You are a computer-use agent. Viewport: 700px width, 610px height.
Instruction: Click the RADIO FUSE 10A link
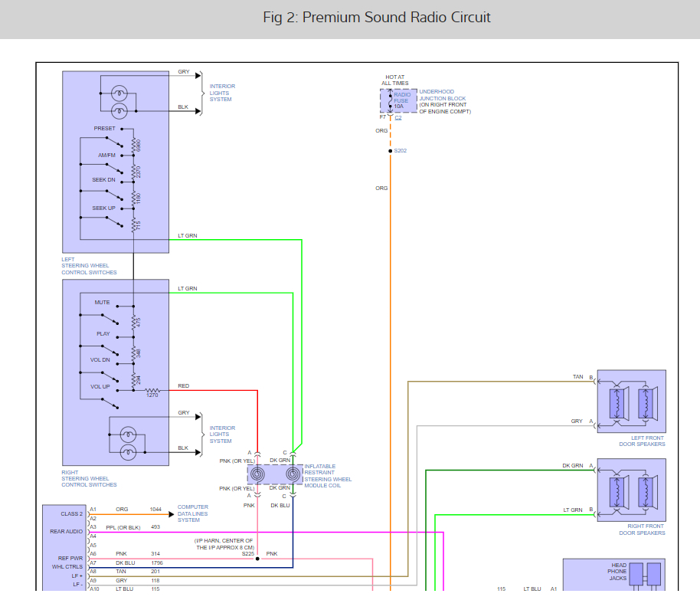point(402,100)
